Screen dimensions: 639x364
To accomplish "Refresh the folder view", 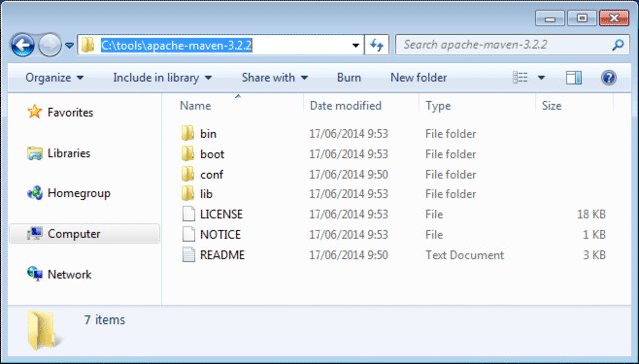I will (377, 45).
